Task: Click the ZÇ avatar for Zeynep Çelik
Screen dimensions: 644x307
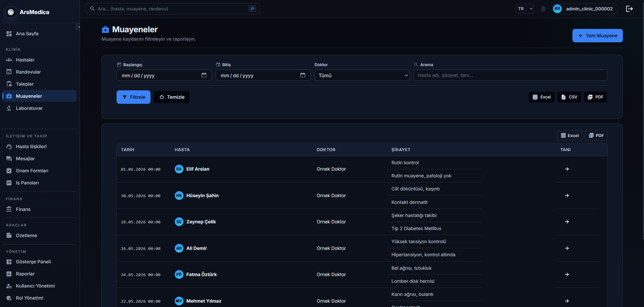Action: (179, 222)
